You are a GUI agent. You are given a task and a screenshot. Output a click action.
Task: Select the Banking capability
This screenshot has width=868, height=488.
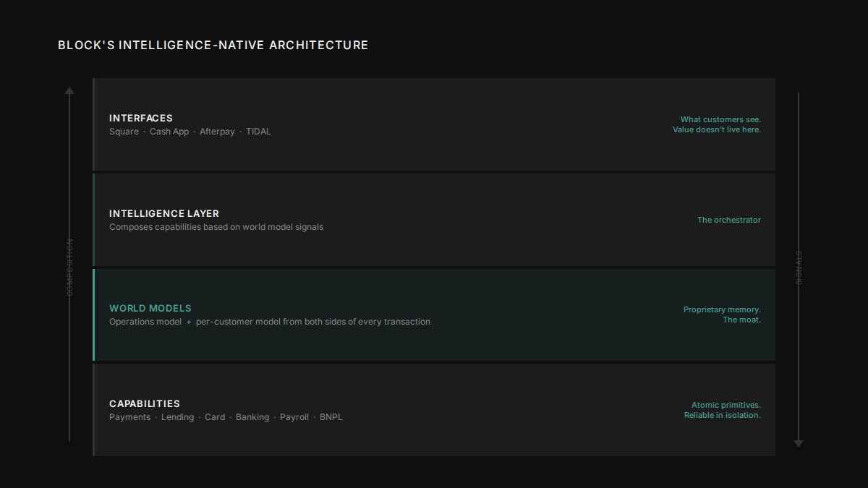(252, 416)
